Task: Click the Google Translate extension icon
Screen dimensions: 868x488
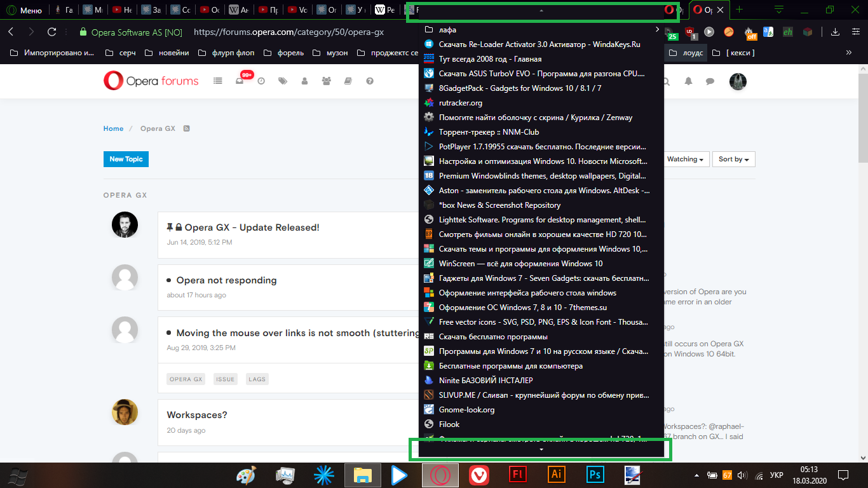Action: (768, 32)
